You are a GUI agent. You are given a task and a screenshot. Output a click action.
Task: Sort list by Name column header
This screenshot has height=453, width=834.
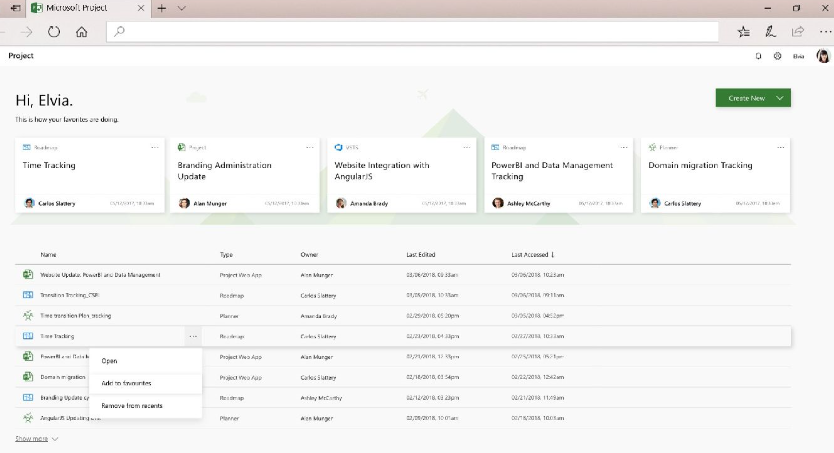(48, 255)
